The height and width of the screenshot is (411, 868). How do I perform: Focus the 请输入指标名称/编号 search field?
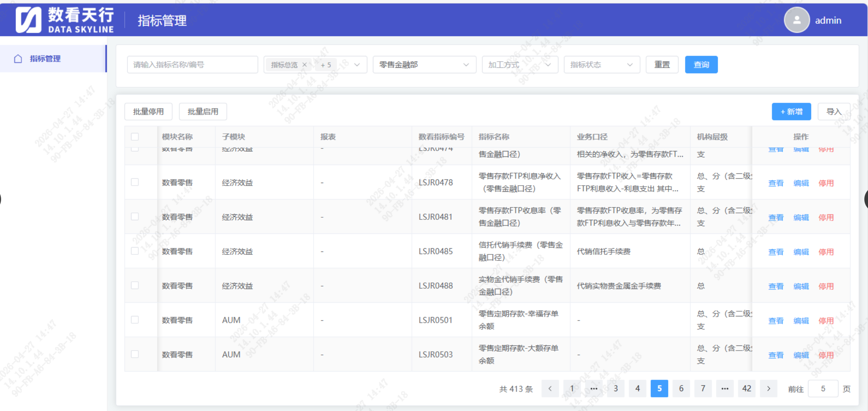point(193,65)
